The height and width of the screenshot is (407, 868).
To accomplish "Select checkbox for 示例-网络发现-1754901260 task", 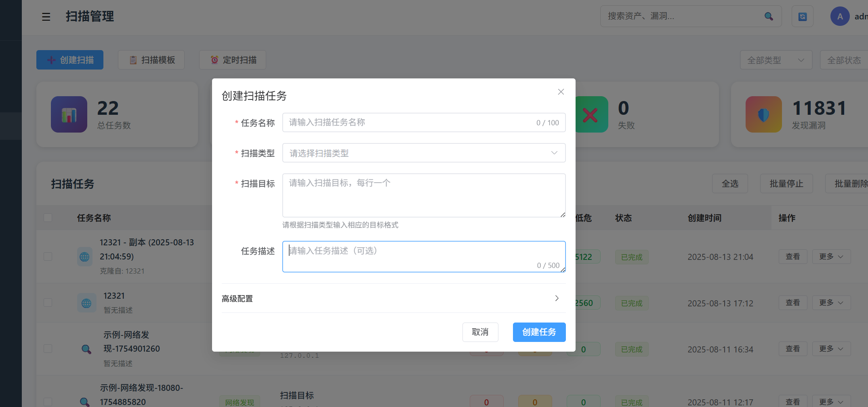I will (48, 349).
